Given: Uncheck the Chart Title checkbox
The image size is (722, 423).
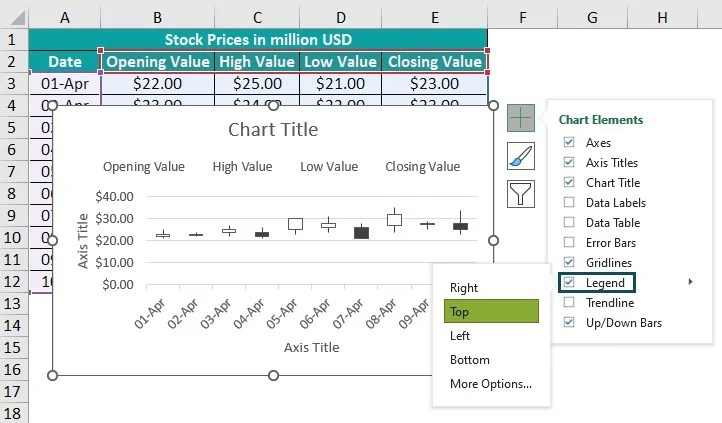Looking at the screenshot, I should click(x=569, y=182).
